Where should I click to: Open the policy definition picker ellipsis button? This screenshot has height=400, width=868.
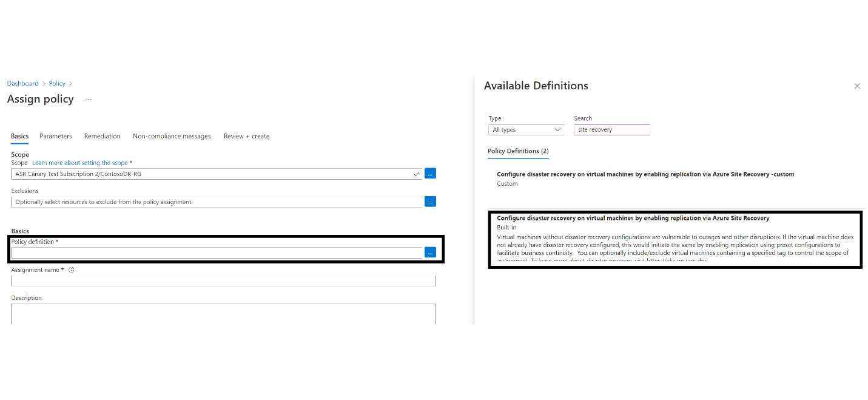pyautogui.click(x=430, y=253)
